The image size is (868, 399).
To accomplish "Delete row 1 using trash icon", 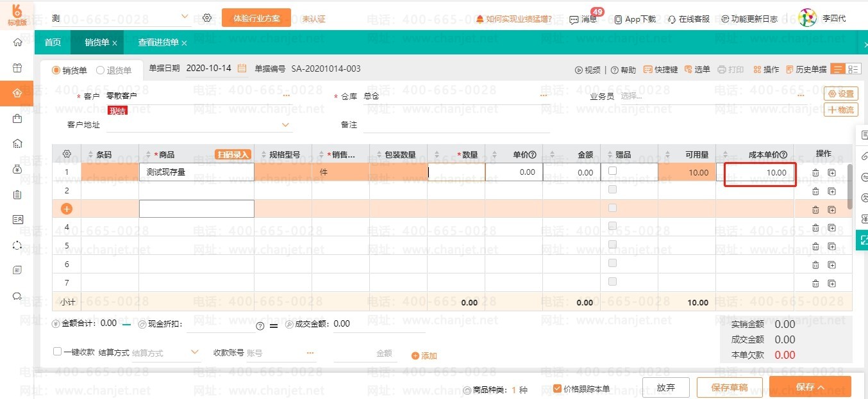I will pyautogui.click(x=815, y=173).
